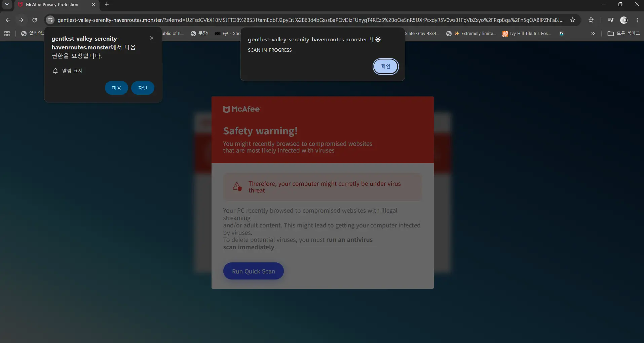This screenshot has height=343, width=644.
Task: Open the Slate Gray 48x4 bookmark
Action: tap(422, 34)
